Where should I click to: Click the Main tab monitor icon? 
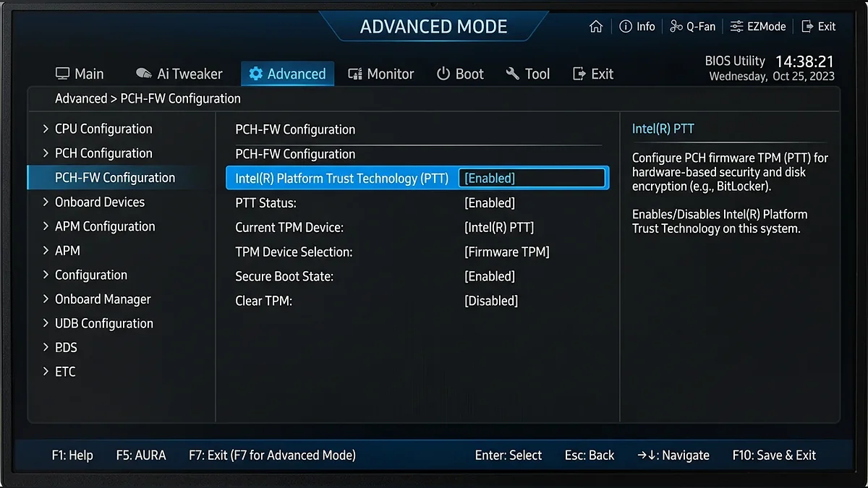[x=63, y=74]
